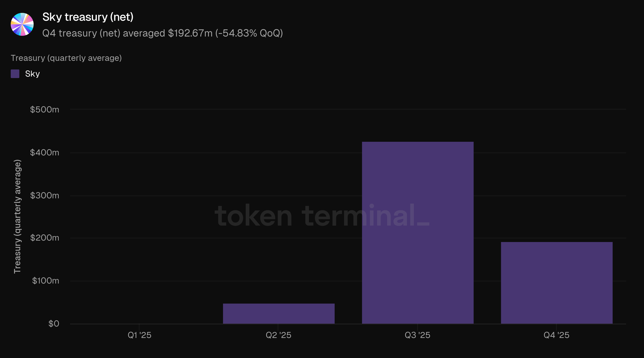Click the token terminal watermark
This screenshot has width=644, height=358.
[322, 216]
